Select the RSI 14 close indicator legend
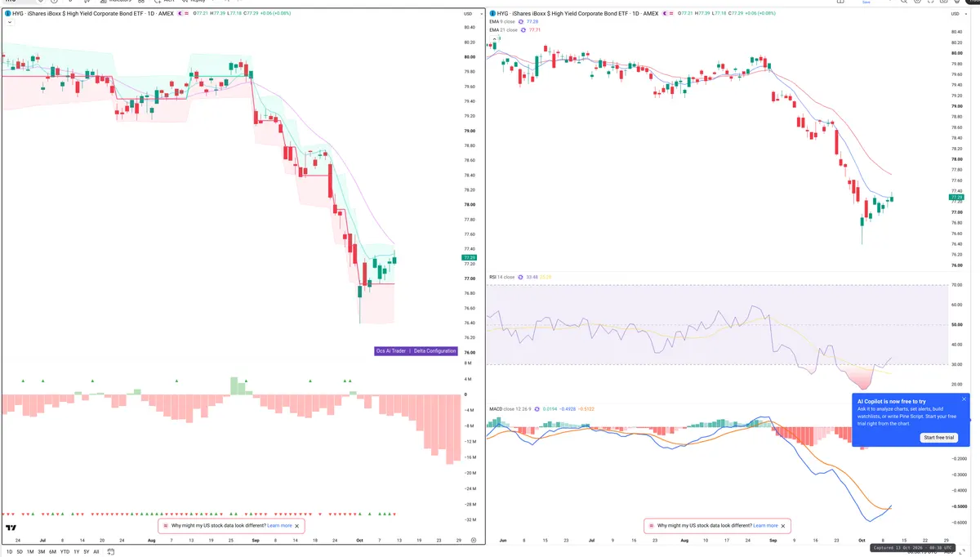The height and width of the screenshot is (557, 980). [501, 277]
